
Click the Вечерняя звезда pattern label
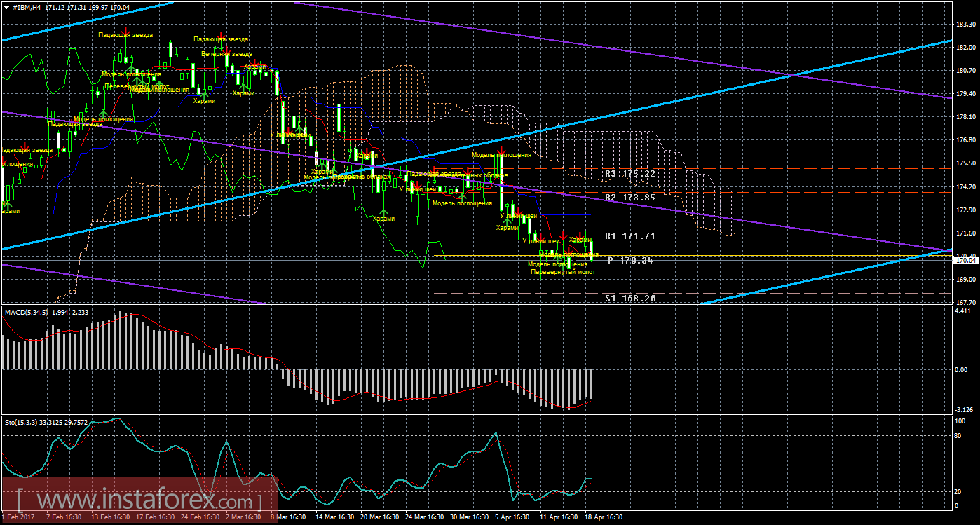point(226,54)
